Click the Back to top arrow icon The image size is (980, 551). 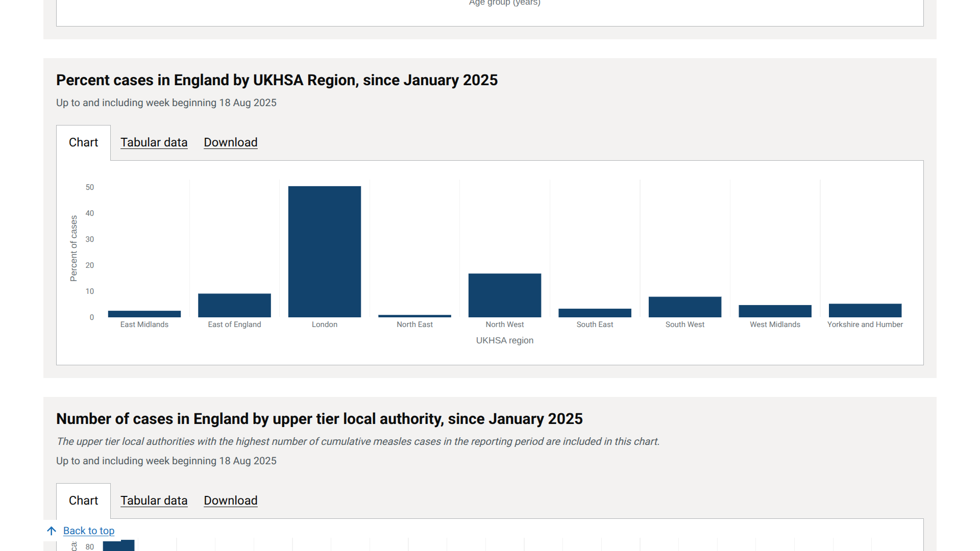click(52, 531)
